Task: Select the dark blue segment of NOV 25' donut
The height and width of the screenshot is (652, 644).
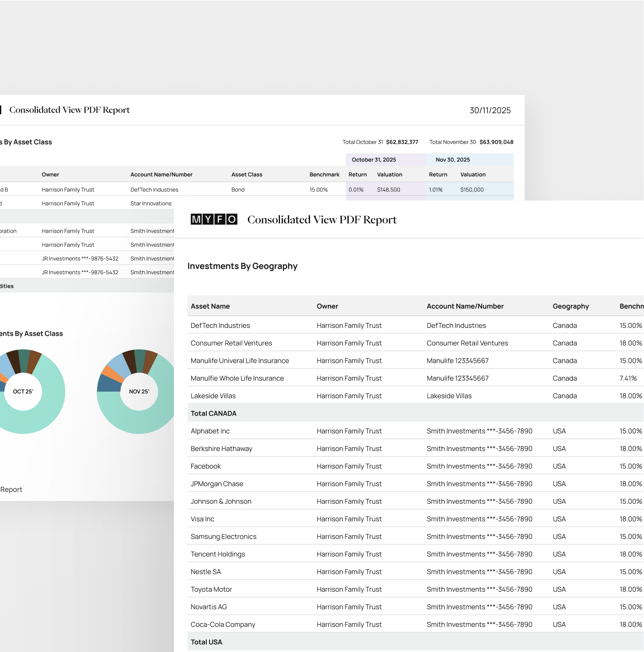Action: coord(109,384)
